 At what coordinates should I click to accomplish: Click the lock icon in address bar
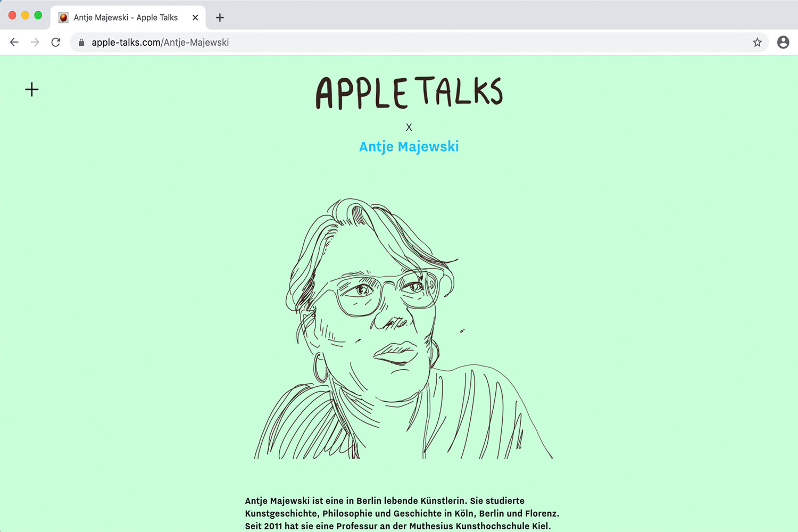pyautogui.click(x=81, y=43)
